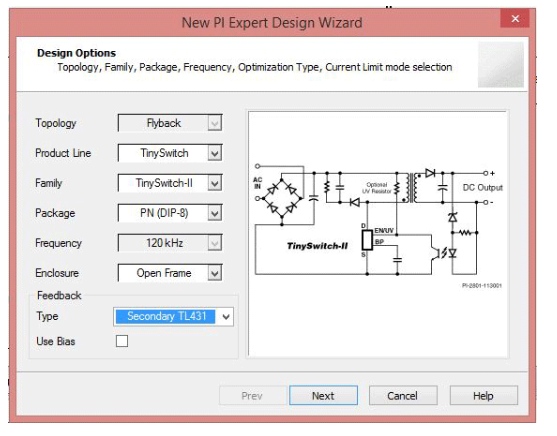Open Help for the wizard
This screenshot has width=557, height=436.
[x=483, y=395]
